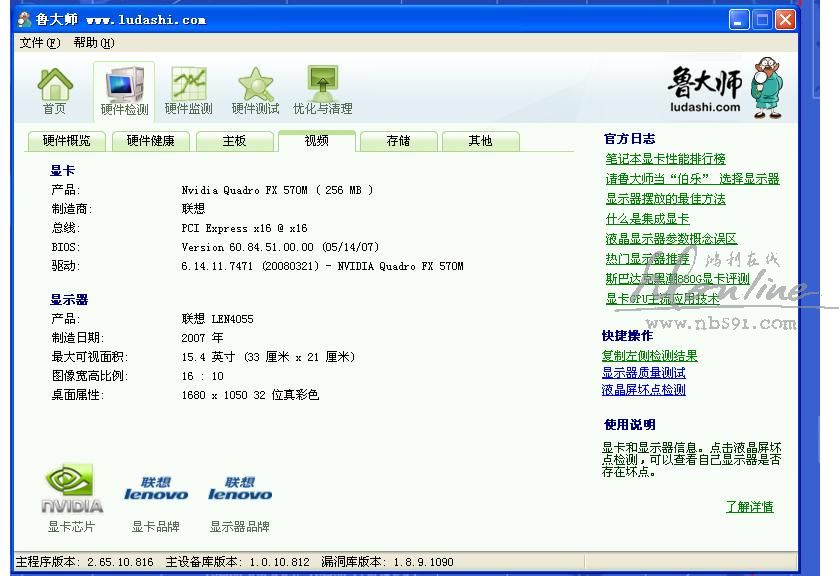Click the 2007 年 manufacture date value
This screenshot has width=840, height=576.
[x=202, y=338]
